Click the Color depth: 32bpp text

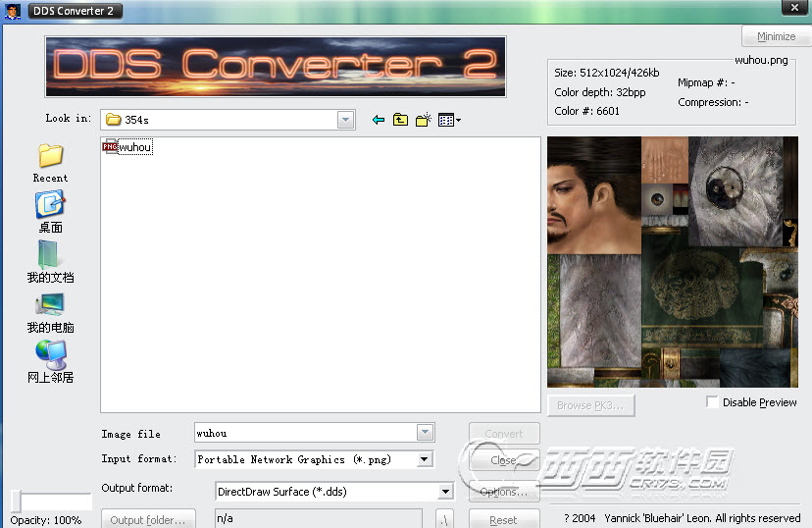point(599,92)
